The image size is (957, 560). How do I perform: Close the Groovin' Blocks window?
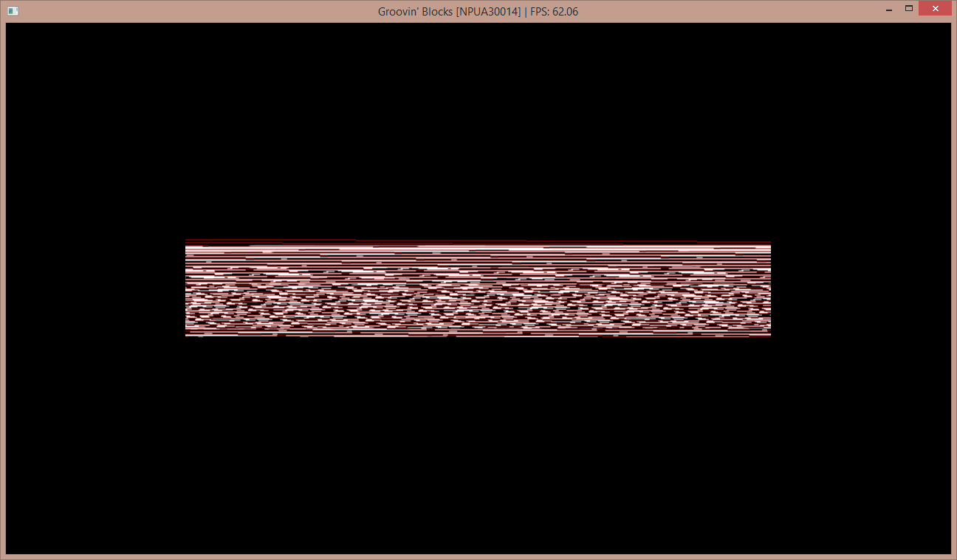935,10
